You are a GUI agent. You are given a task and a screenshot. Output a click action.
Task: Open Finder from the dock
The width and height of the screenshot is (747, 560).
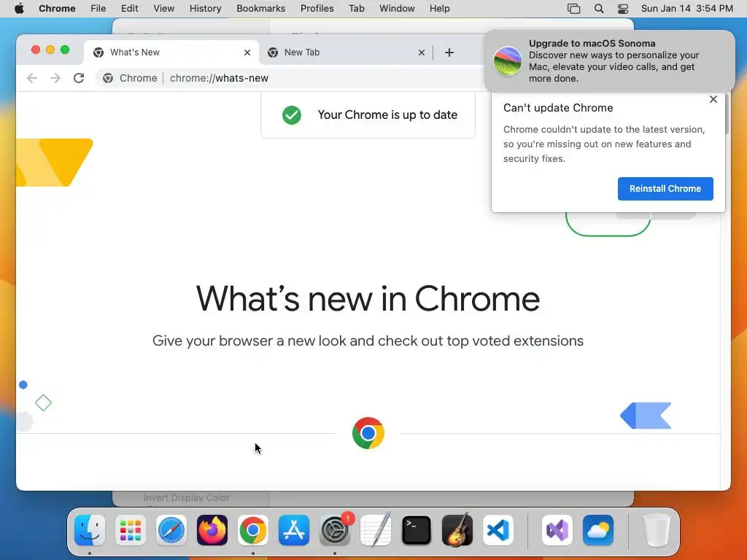(x=90, y=530)
